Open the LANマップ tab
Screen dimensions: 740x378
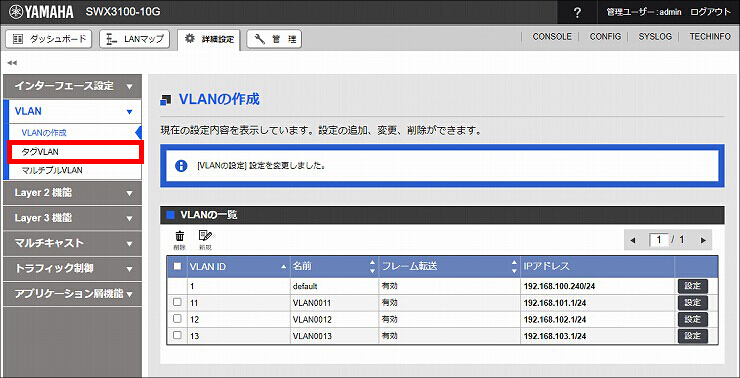tap(135, 39)
